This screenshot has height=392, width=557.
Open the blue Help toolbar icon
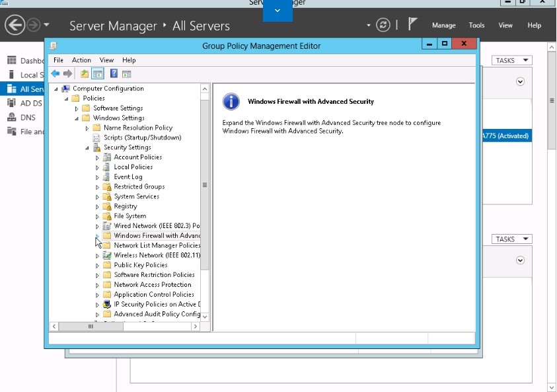pos(114,73)
